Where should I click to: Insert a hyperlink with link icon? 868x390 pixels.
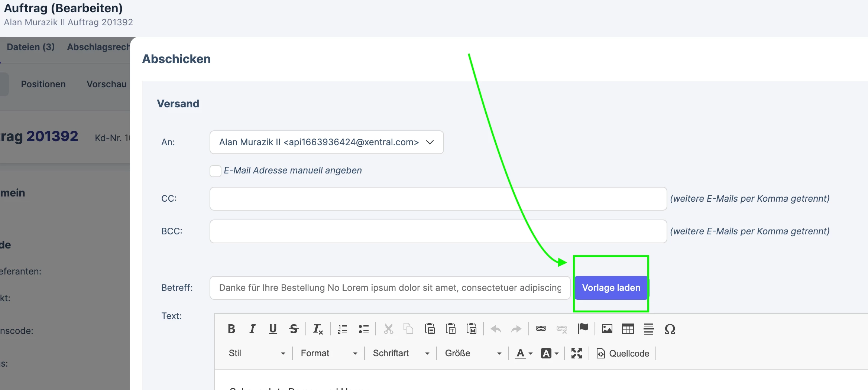[x=541, y=329]
